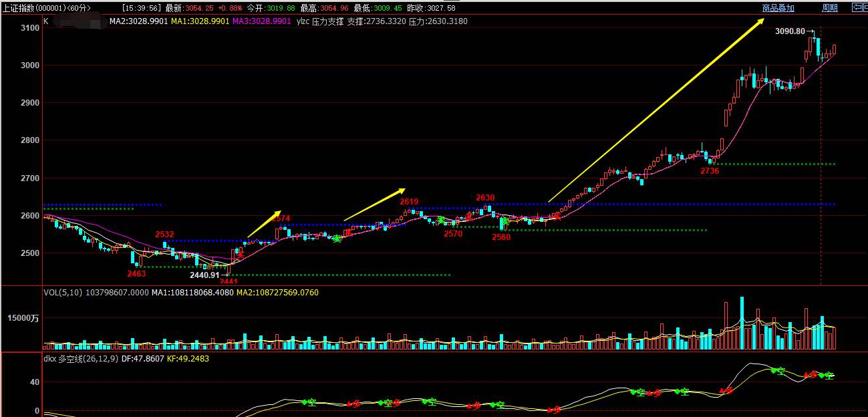Click the green star marker near 2570 label
The height and width of the screenshot is (417, 868).
coord(441,220)
